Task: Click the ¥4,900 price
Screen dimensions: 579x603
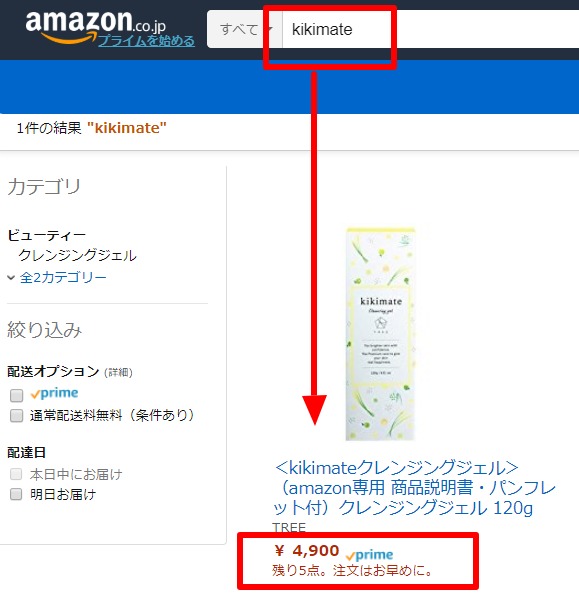Action: coord(307,551)
